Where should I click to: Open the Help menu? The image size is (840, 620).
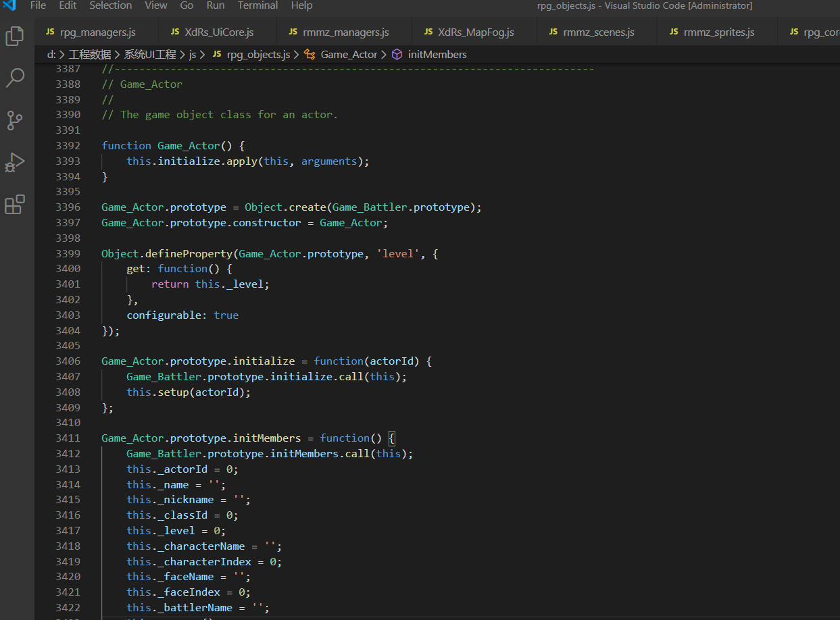(x=301, y=5)
